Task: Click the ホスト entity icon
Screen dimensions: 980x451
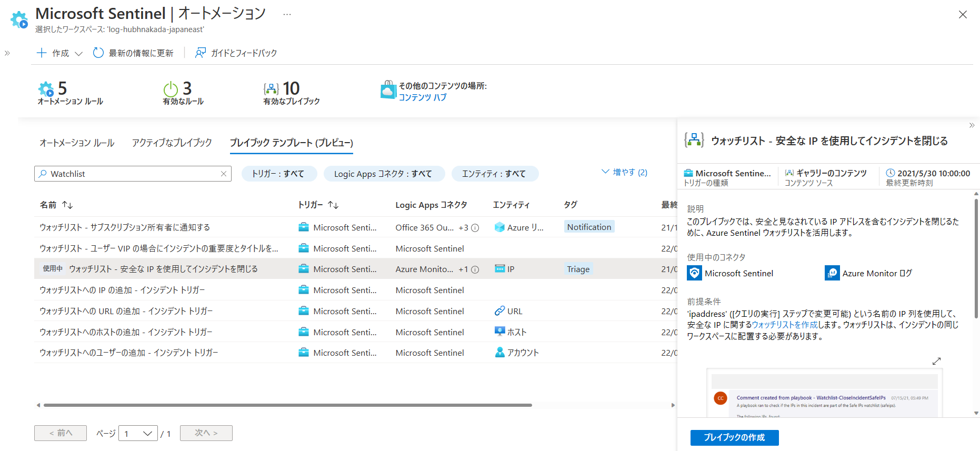Action: 499,332
